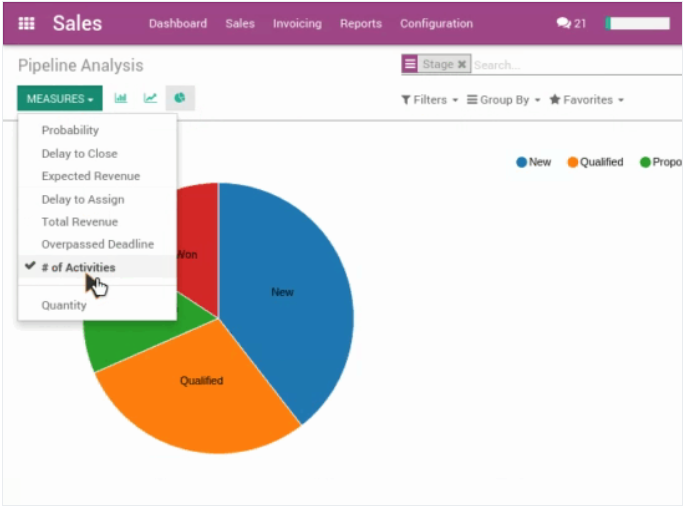Go to the Reports menu
This screenshot has height=509, width=687.
(x=360, y=23)
